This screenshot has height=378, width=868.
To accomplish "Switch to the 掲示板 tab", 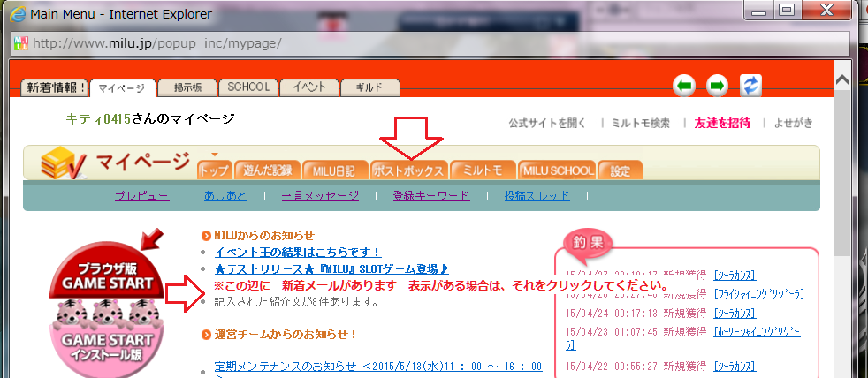I will point(189,87).
